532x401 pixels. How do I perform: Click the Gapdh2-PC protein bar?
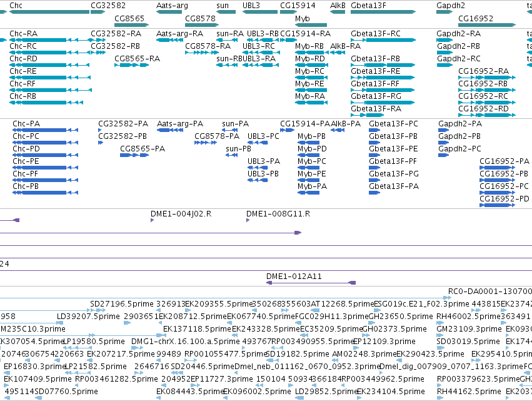[443, 155]
